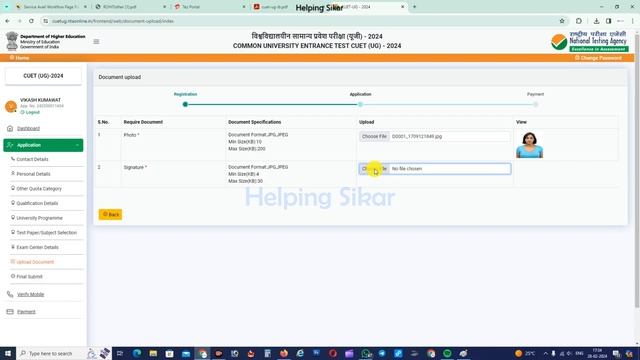Click the address bar URL
This screenshot has height=360, width=640.
point(113,21)
